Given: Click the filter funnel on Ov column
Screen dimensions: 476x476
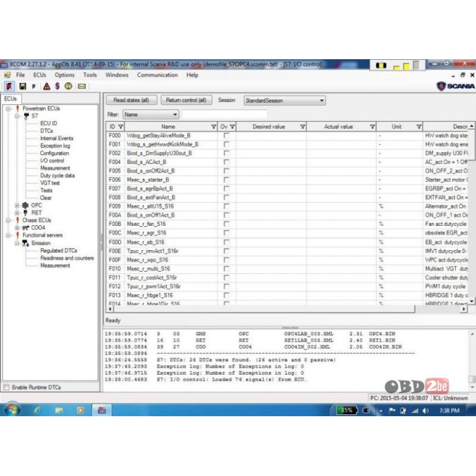Looking at the screenshot, I should [233, 127].
